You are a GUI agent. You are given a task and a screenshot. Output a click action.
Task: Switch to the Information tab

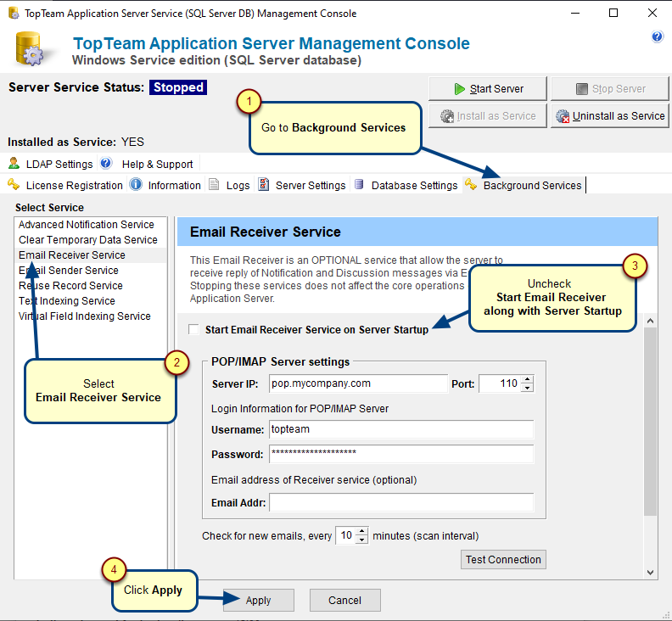(165, 185)
